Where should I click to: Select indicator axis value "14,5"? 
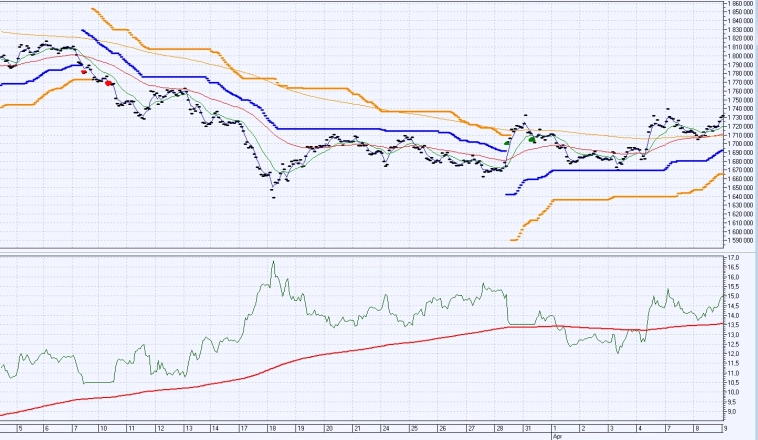tap(734, 306)
